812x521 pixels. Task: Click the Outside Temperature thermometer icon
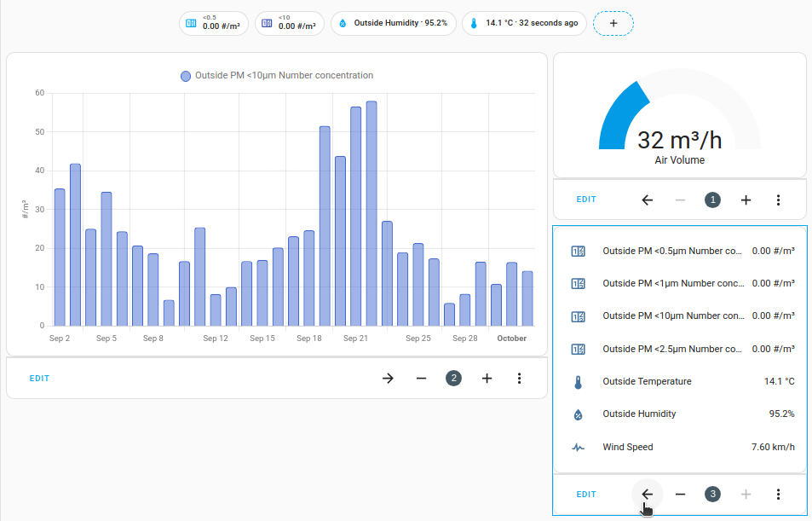click(579, 382)
